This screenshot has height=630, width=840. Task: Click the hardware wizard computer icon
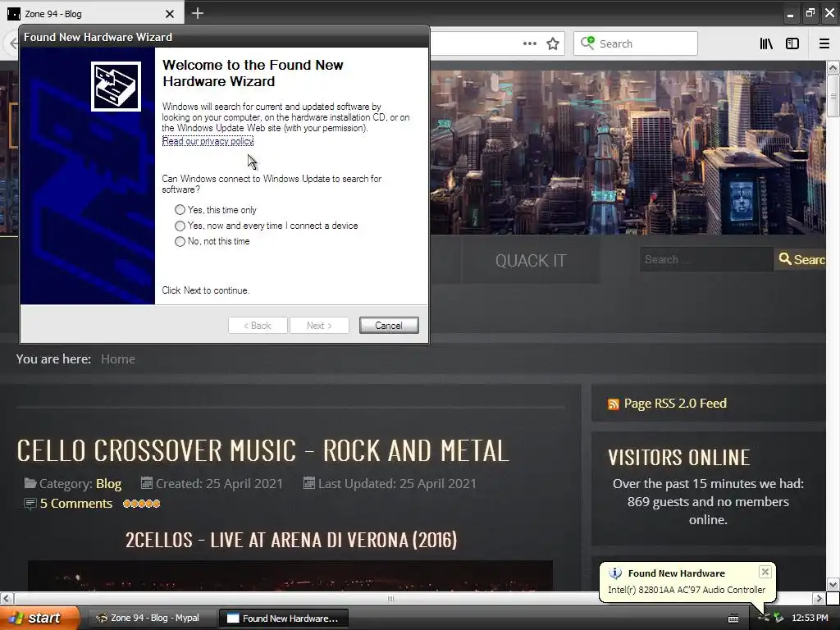tap(116, 86)
